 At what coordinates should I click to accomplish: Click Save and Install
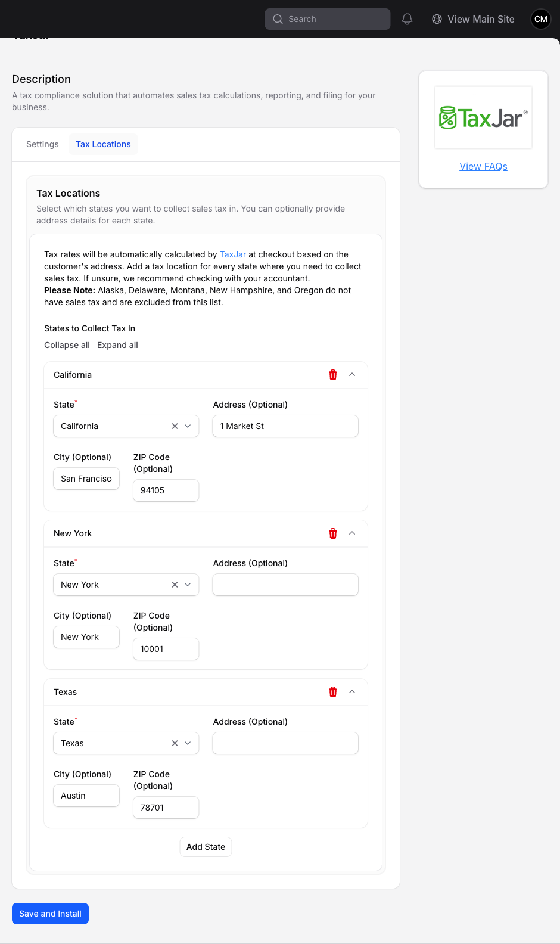coord(50,914)
